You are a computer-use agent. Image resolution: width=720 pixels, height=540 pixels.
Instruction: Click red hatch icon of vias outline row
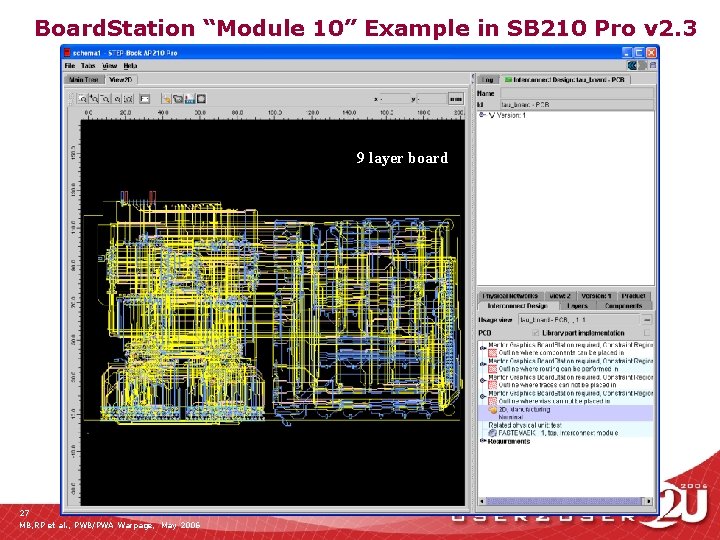492,401
